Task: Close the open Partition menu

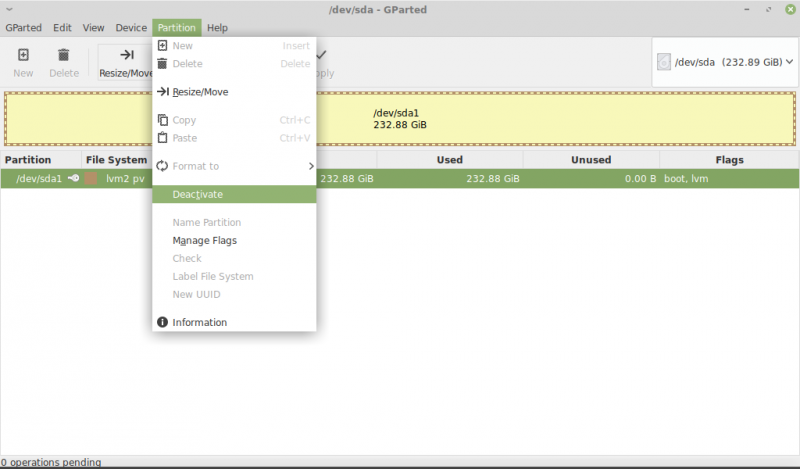Action: (177, 28)
